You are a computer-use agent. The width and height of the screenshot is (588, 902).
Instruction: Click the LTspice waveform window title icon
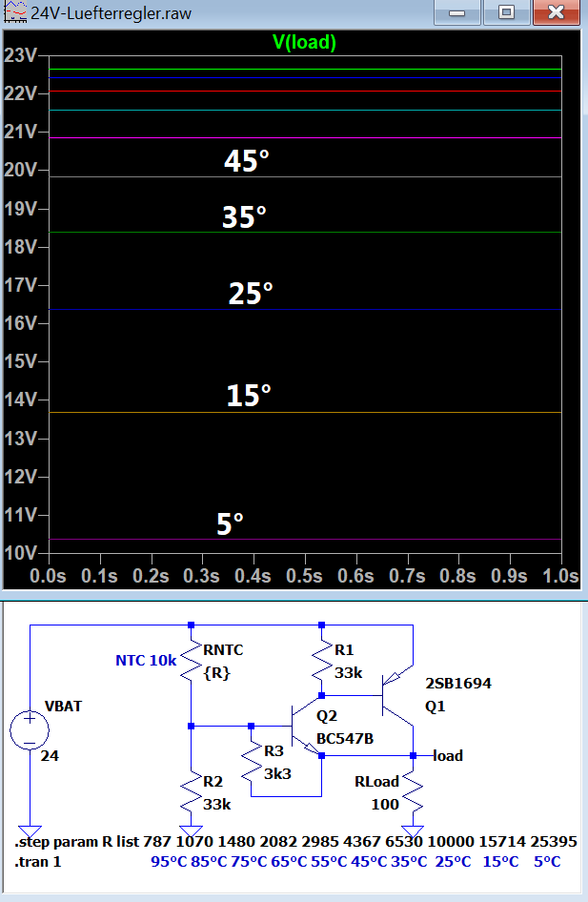click(x=15, y=12)
